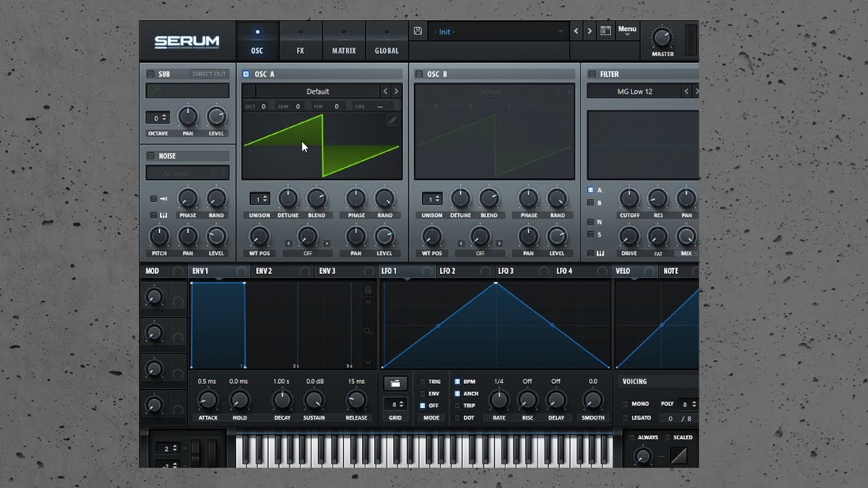Viewport: 868px width, 488px height.
Task: Enable MONO voicing
Action: click(625, 404)
